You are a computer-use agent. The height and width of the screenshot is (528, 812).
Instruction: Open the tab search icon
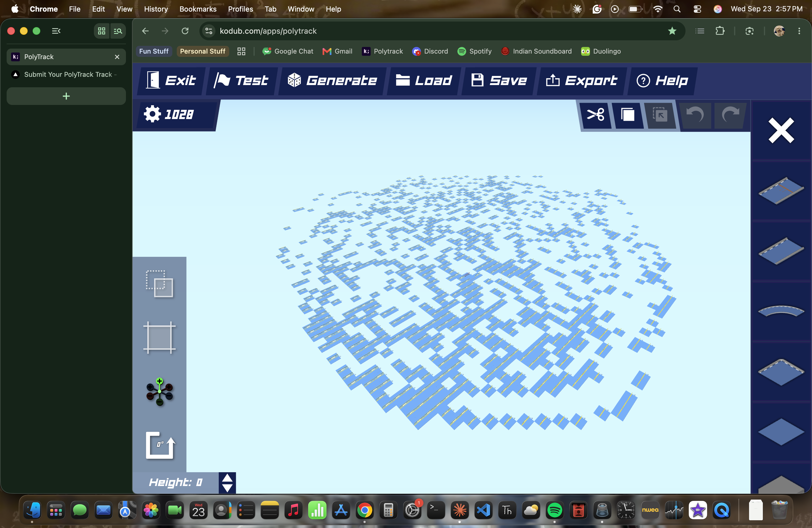point(118,31)
